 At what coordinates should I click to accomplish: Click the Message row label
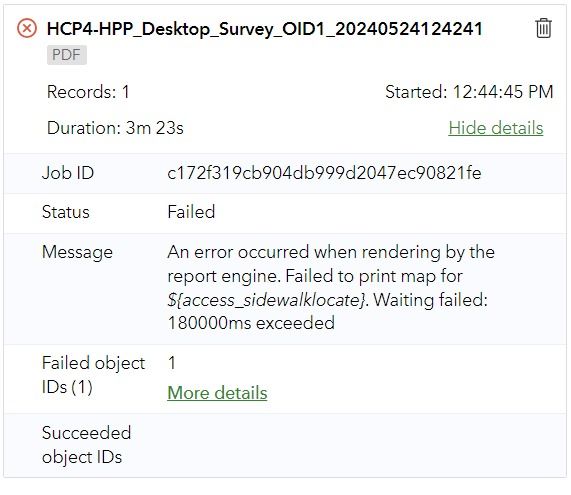(x=77, y=252)
